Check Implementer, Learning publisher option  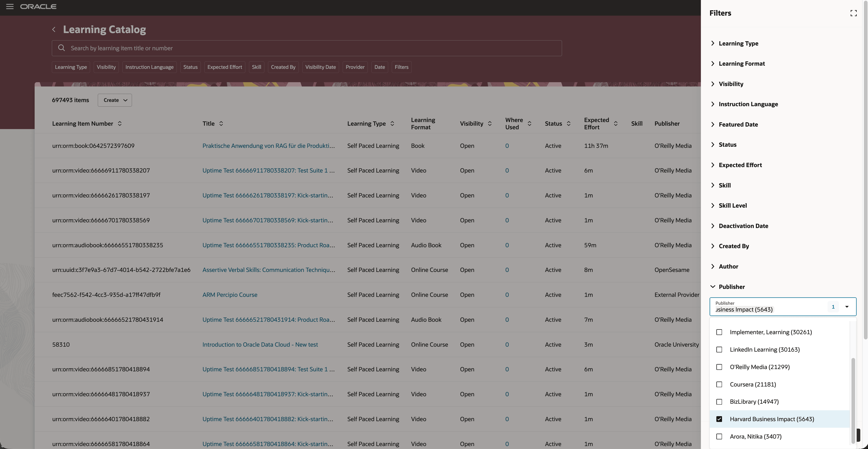pyautogui.click(x=719, y=332)
